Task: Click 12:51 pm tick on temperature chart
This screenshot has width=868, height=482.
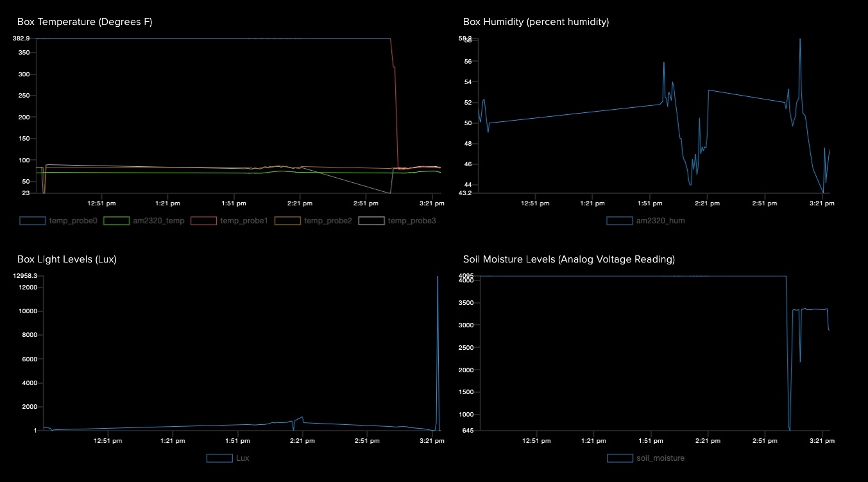Action: tap(103, 203)
